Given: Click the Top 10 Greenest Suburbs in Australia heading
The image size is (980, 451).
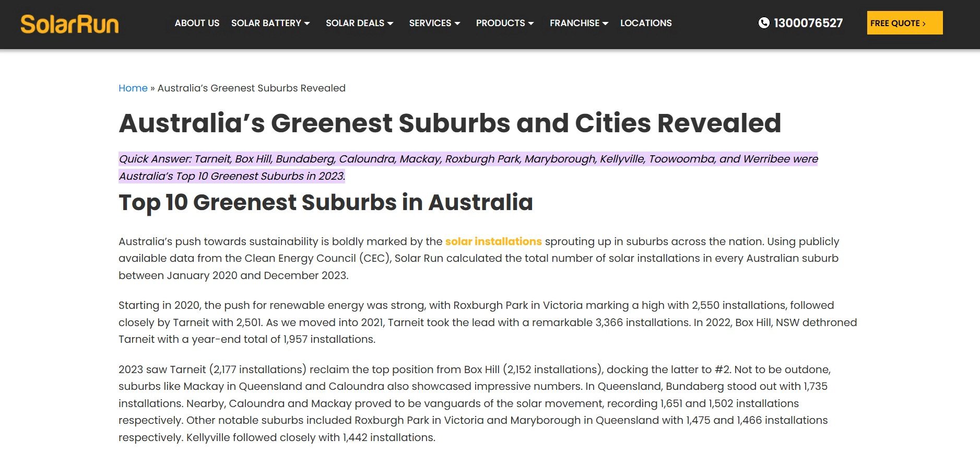Looking at the screenshot, I should [326, 202].
